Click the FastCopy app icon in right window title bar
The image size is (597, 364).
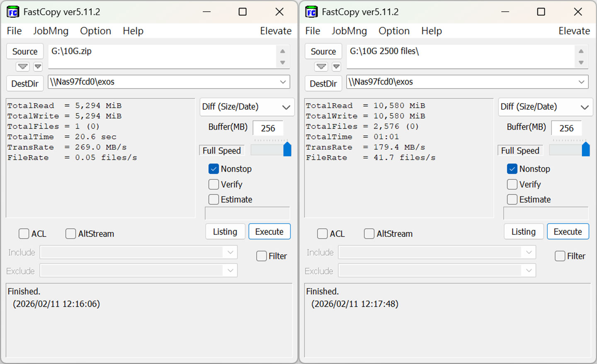tap(311, 12)
